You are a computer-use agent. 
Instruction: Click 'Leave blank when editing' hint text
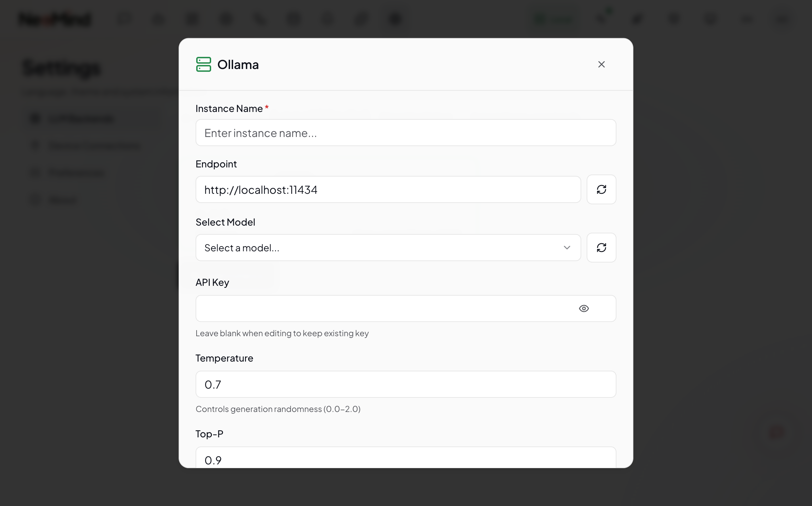[x=282, y=333]
